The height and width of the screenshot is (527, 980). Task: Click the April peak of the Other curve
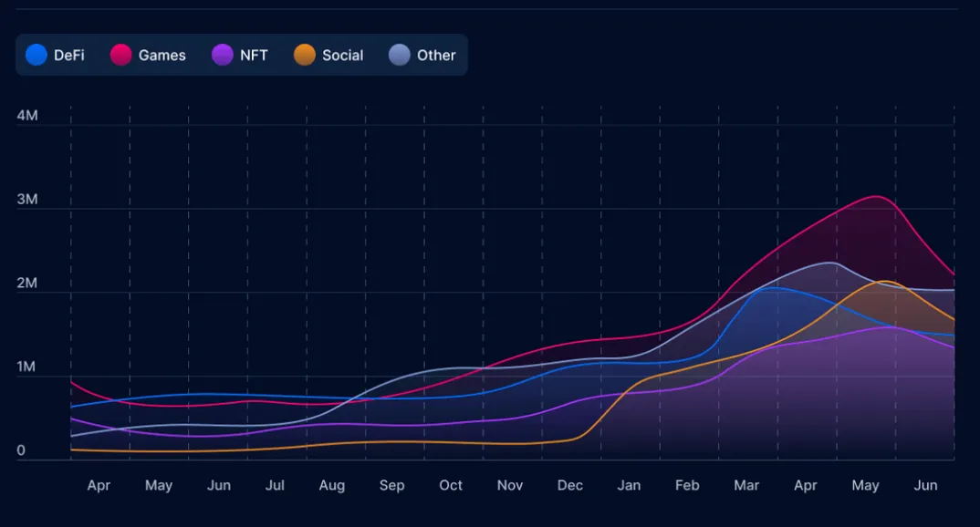tap(830, 262)
